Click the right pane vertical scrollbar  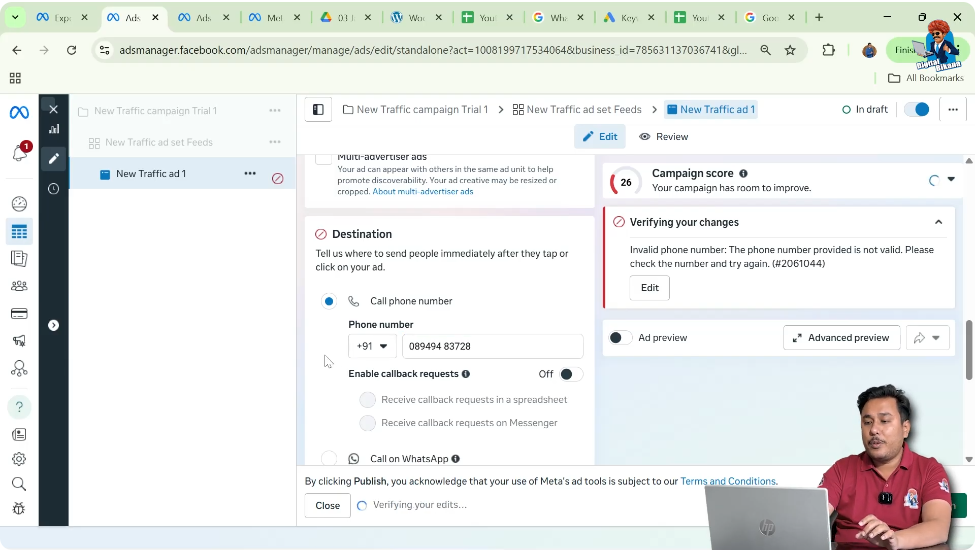pos(969,349)
